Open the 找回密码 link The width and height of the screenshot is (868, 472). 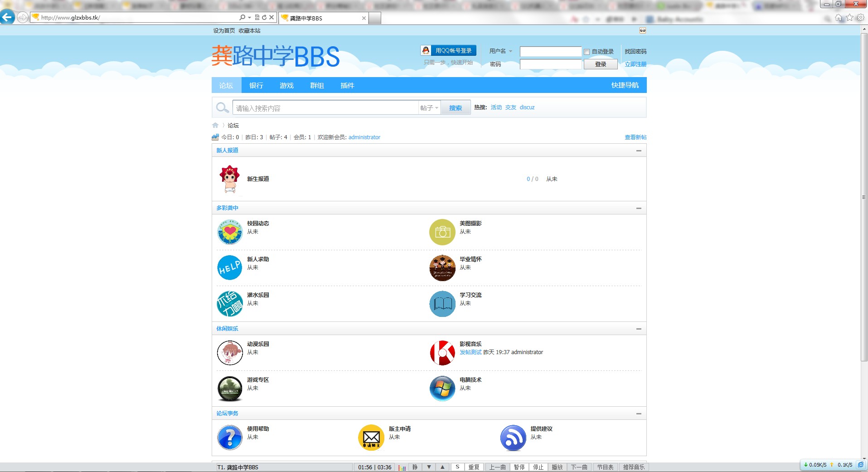pos(635,52)
